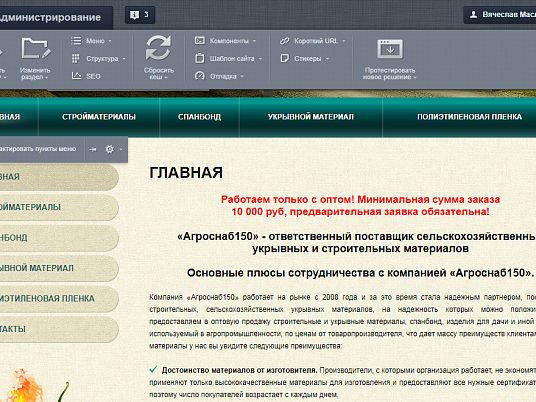Click the Меню list icon
This screenshot has height=402, width=536.
click(x=76, y=41)
